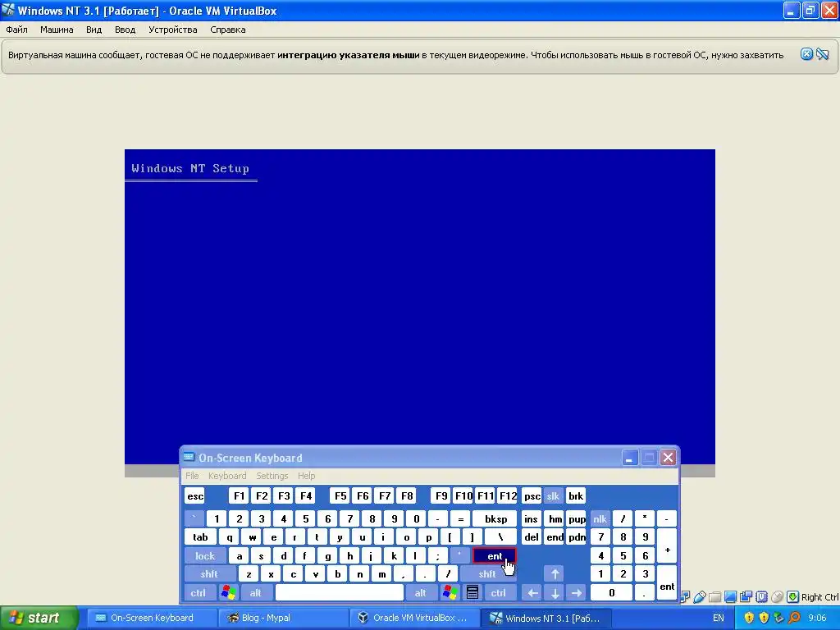This screenshot has height=630, width=840.
Task: Click the suppress-notification icon beside the message close icon
Action: (x=823, y=54)
